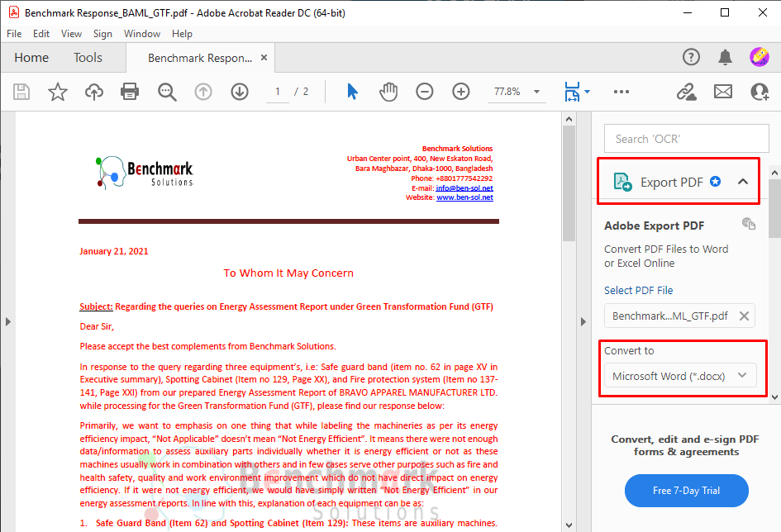Click the page number field
The width and height of the screenshot is (781, 532).
pos(278,92)
